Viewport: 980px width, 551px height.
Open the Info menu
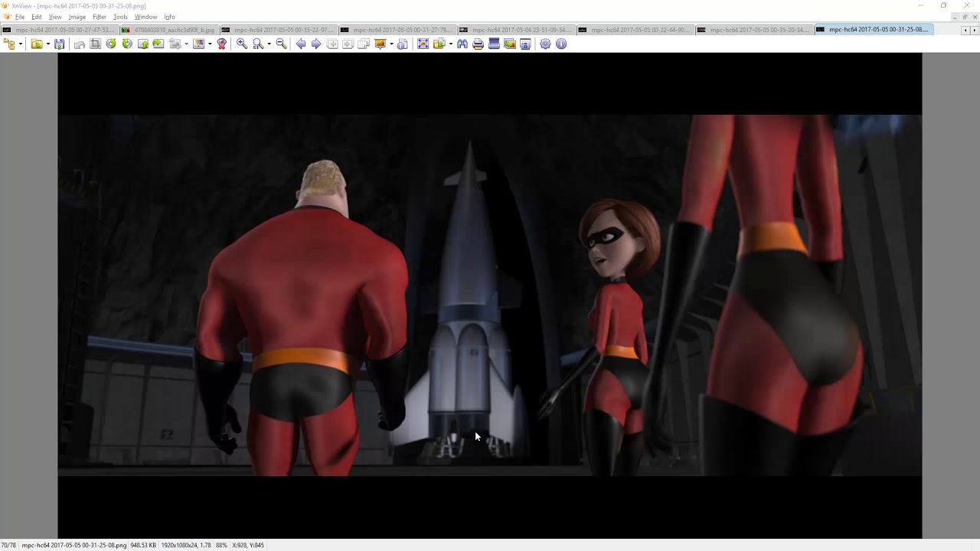(169, 17)
